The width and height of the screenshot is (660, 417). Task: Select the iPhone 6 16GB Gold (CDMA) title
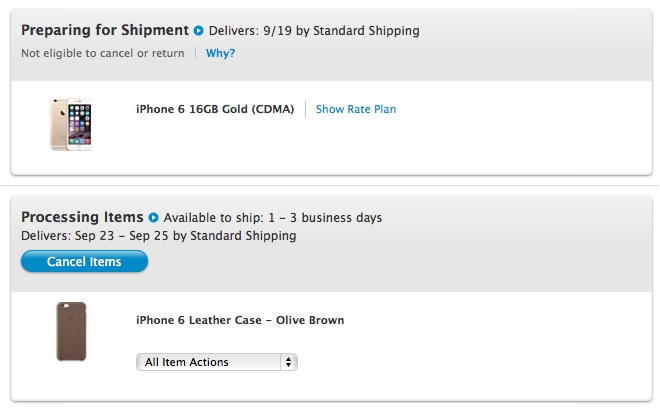point(215,110)
